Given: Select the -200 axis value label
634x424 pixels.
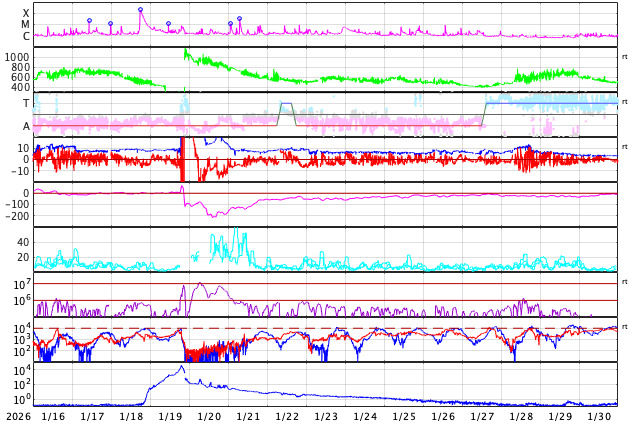Looking at the screenshot, I should 16,215.
